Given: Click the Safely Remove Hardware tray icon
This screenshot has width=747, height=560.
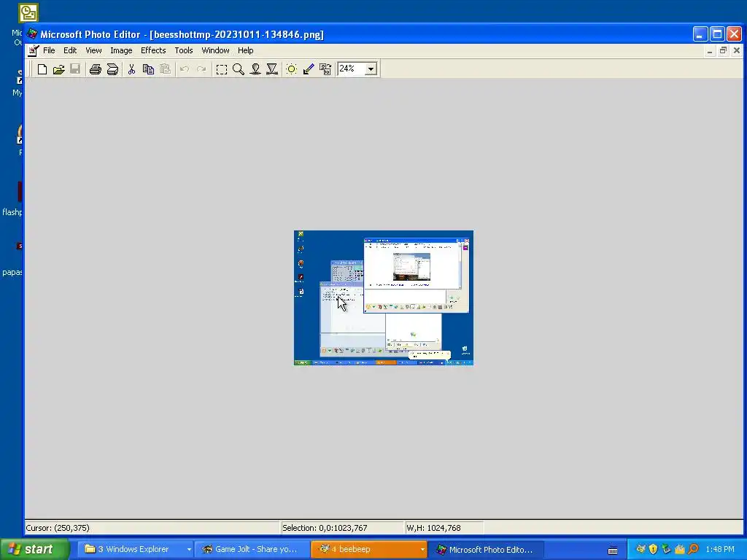Looking at the screenshot, I should pyautogui.click(x=666, y=549).
